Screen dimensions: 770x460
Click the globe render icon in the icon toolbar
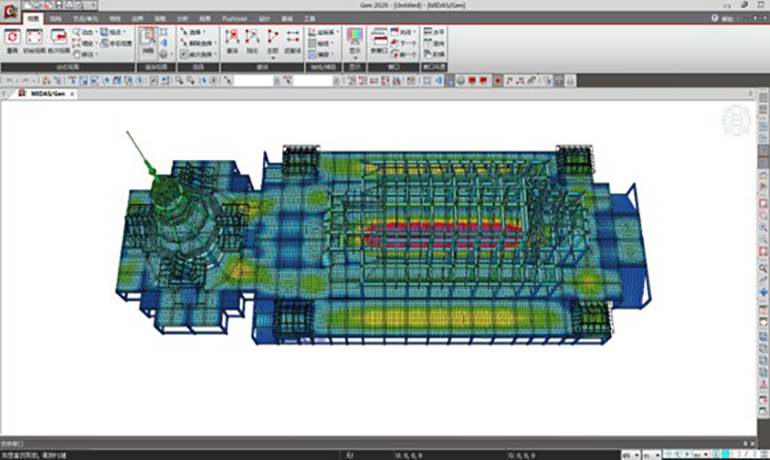point(460,81)
